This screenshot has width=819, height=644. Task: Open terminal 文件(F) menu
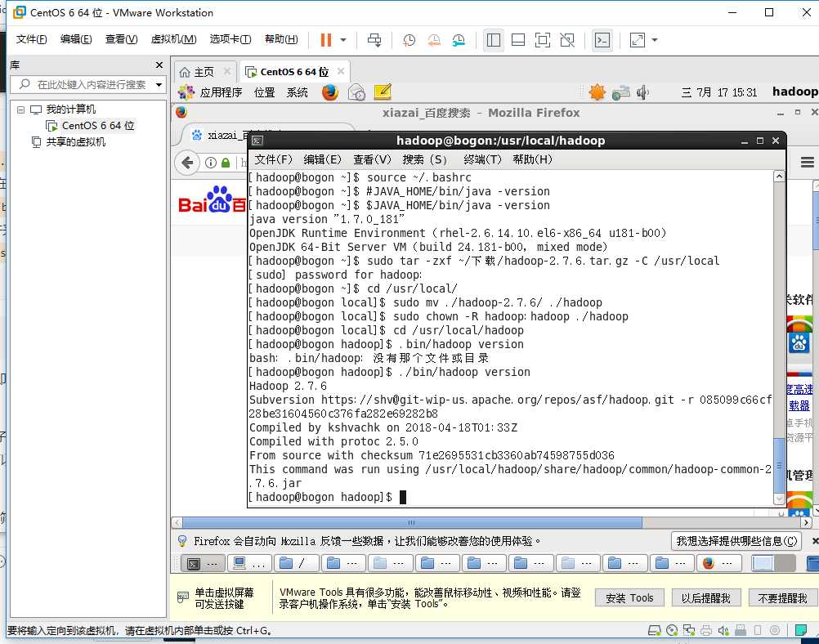(273, 159)
